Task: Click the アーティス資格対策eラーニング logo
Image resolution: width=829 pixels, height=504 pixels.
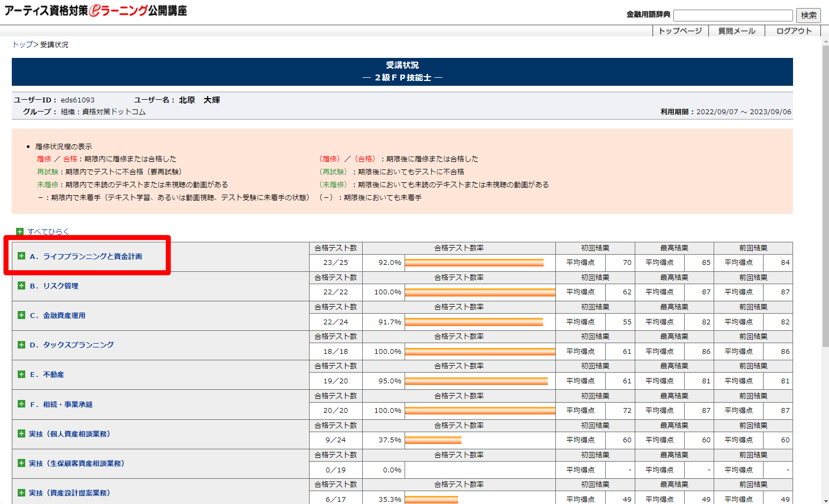Action: [96, 11]
